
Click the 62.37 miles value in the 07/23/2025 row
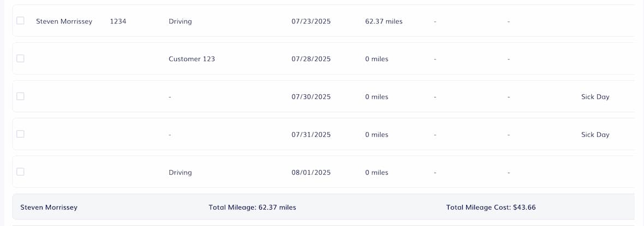[384, 21]
